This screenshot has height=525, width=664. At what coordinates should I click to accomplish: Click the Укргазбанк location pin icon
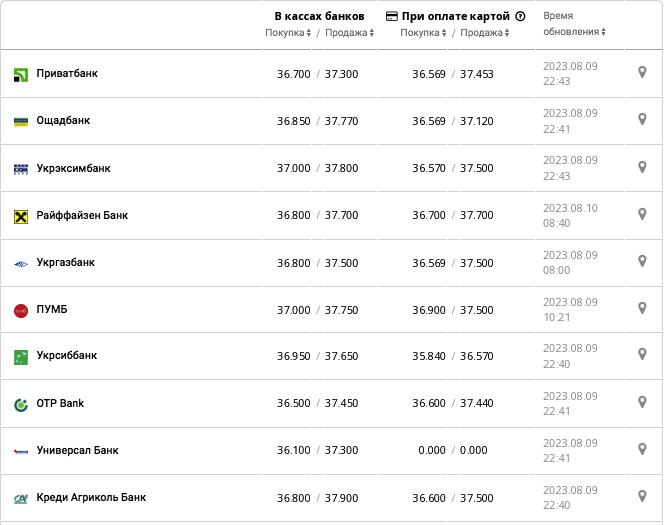[642, 261]
